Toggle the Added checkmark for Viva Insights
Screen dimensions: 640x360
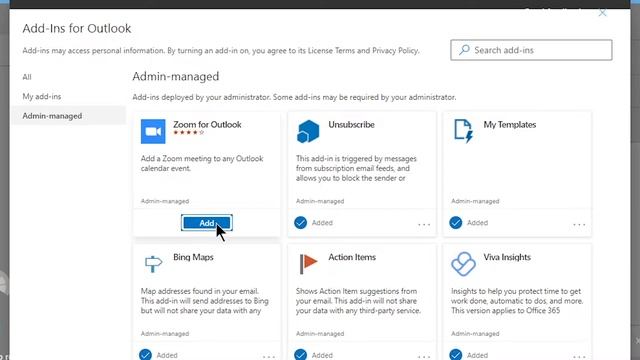pos(456,355)
